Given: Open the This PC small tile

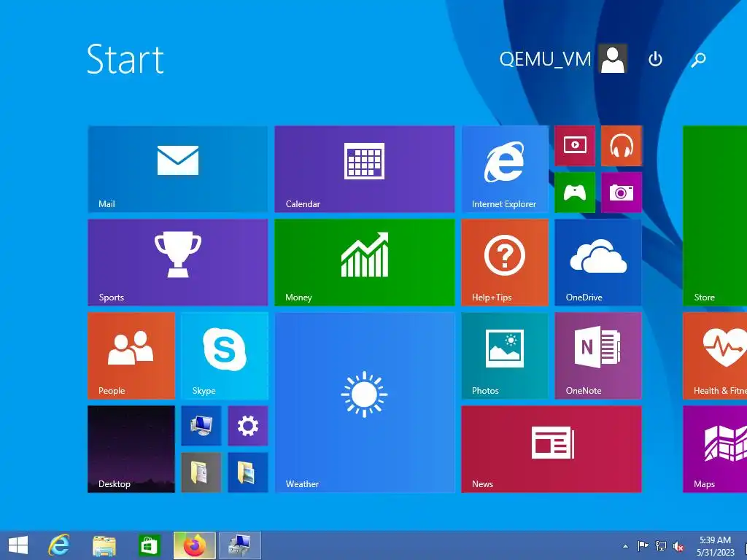Looking at the screenshot, I should 201,426.
